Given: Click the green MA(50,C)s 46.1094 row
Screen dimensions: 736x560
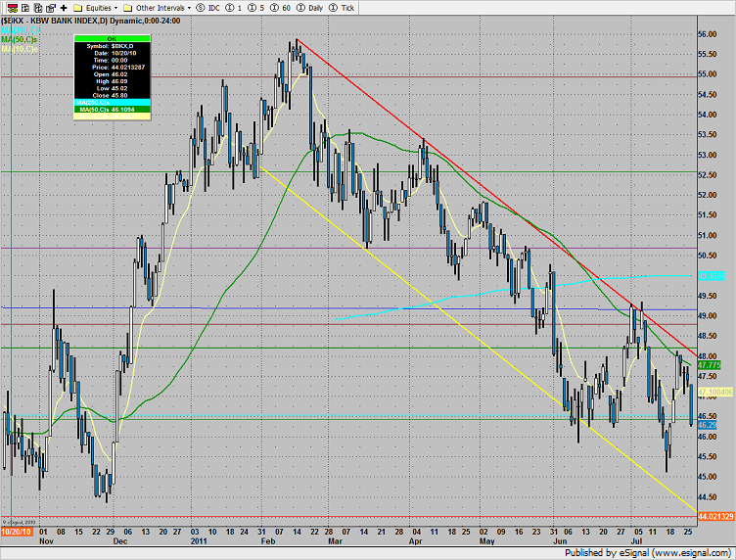Looking at the screenshot, I should coord(113,110).
